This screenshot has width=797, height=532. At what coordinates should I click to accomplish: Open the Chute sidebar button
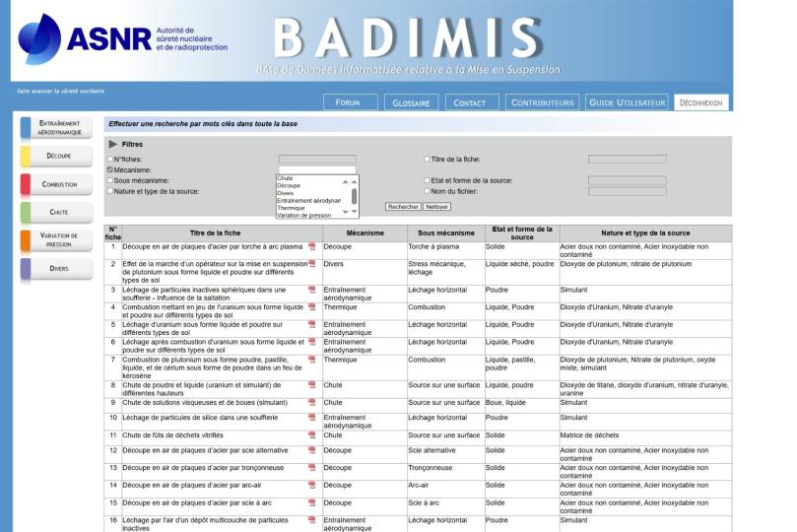coord(56,212)
